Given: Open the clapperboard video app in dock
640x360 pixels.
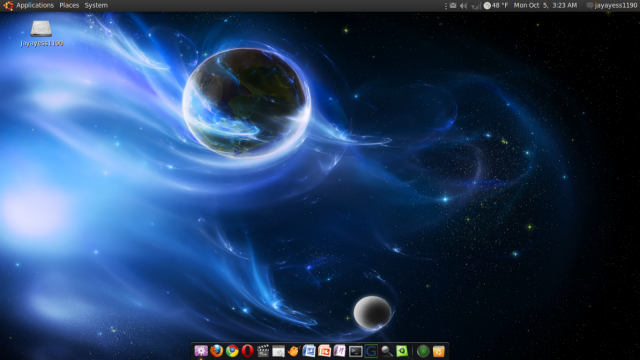Looking at the screenshot, I should click(x=263, y=351).
